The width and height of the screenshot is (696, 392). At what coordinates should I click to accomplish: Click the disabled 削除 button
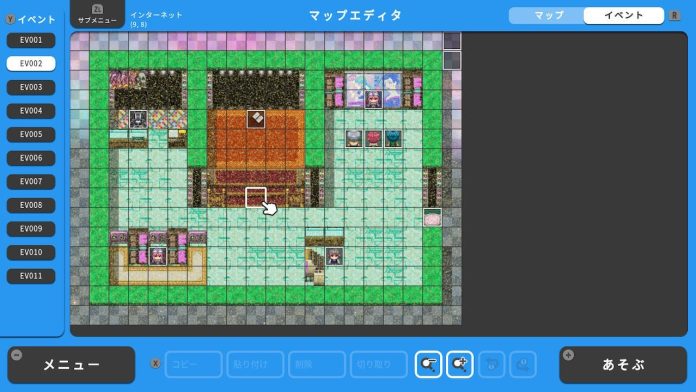[x=317, y=364]
